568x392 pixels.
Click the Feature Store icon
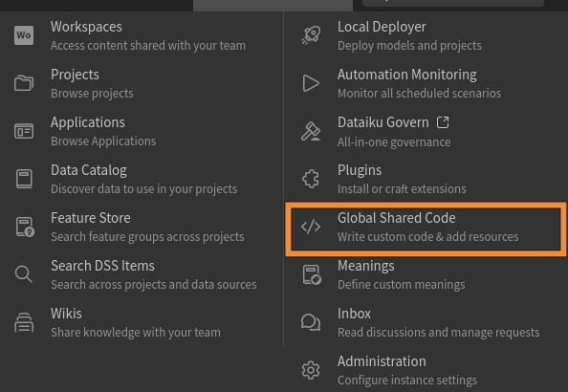pos(25,227)
